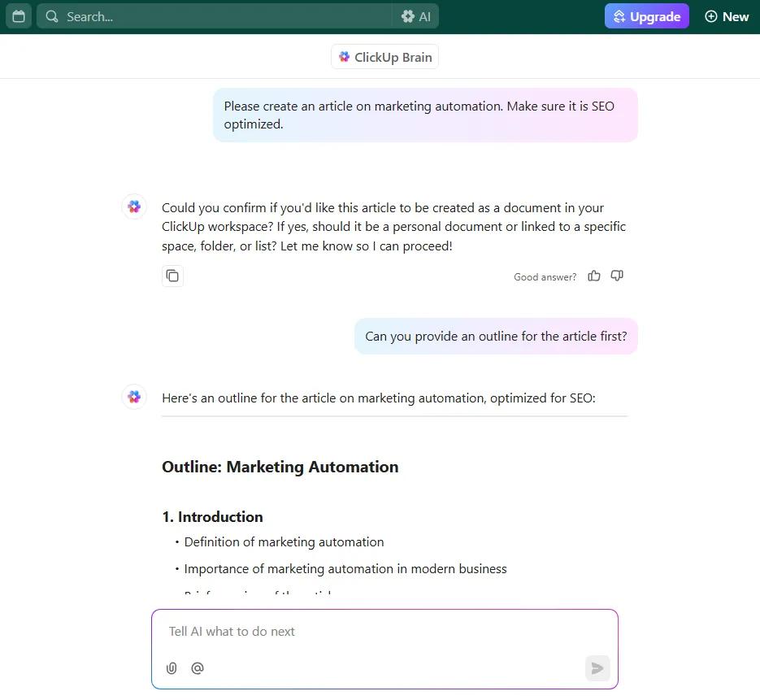The width and height of the screenshot is (760, 700).
Task: Click 'Could you confirm if you'd like' paragraph
Action: 394,227
